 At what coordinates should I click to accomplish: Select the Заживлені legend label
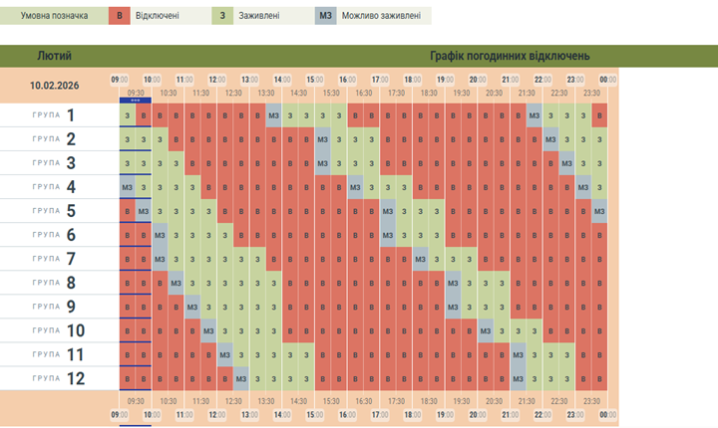[x=260, y=17]
